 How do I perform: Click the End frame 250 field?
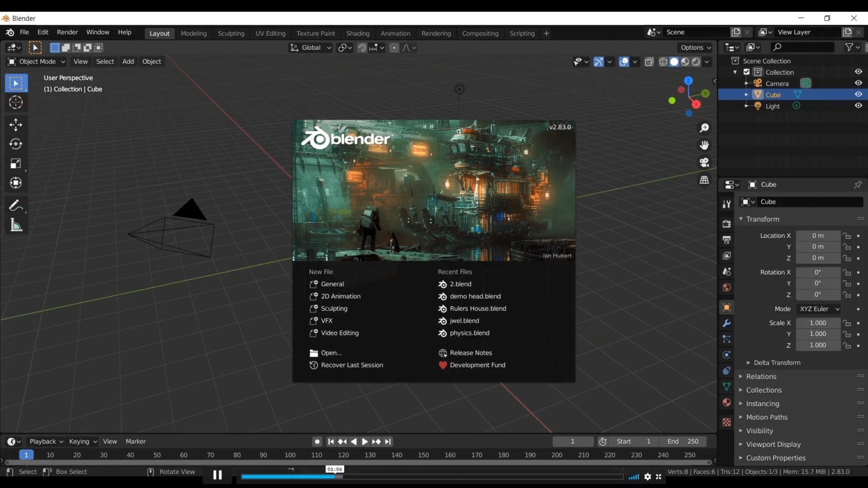[683, 442]
